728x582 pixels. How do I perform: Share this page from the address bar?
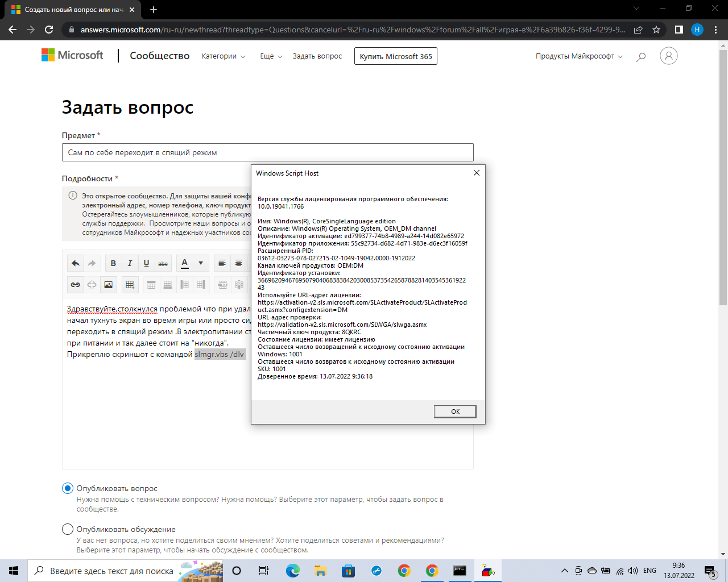(x=638, y=30)
